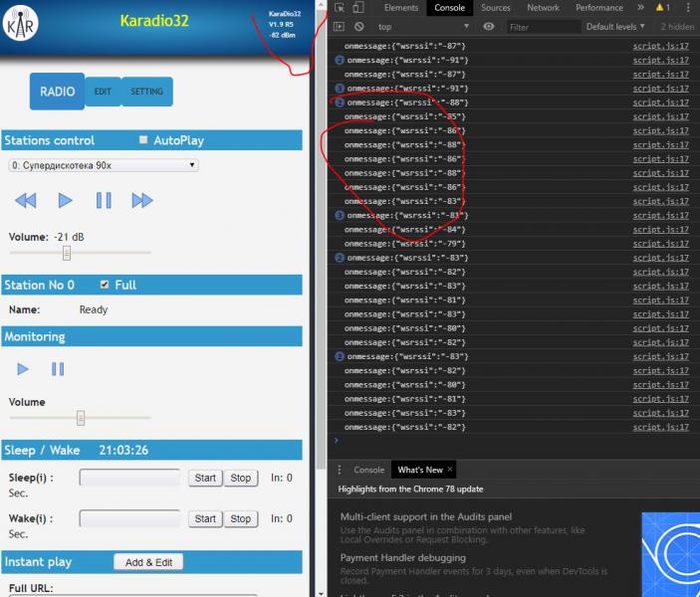Toggle DevTools device toolbar icon
Screen dimensions: 700x597
[358, 8]
